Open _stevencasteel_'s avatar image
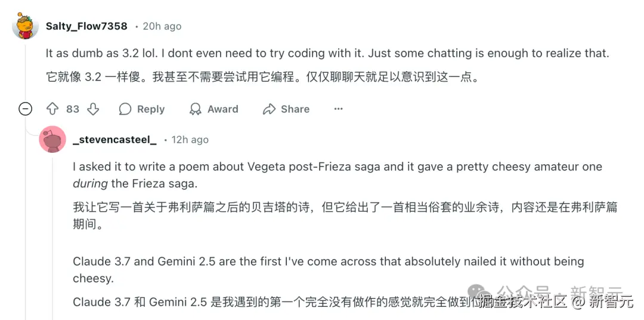Screen dimensions: 644x320 [x=52, y=140]
